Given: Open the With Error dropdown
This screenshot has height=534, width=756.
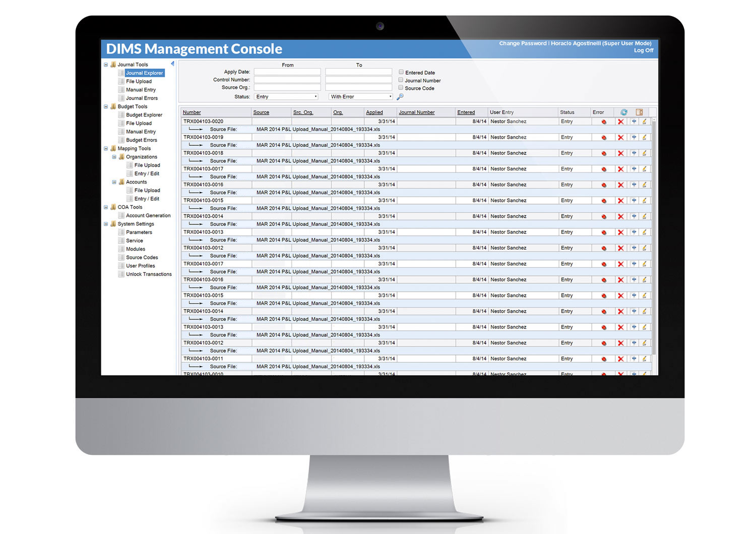Looking at the screenshot, I should click(x=360, y=97).
